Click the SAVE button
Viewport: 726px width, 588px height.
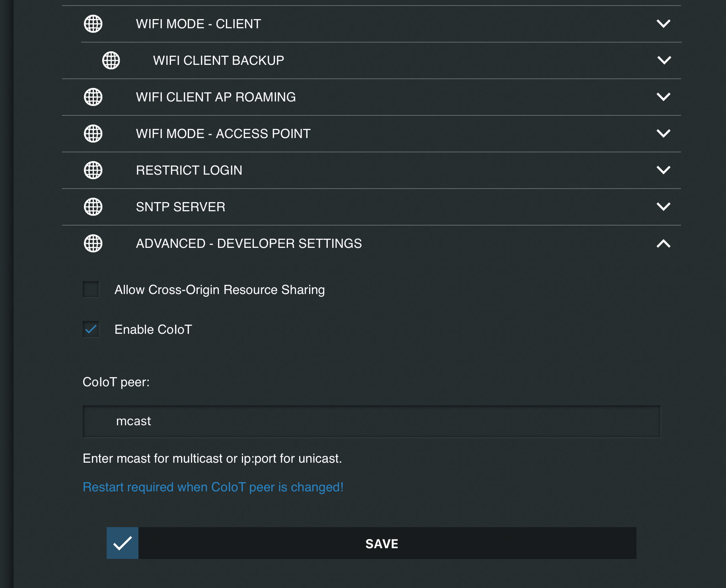[x=372, y=543]
